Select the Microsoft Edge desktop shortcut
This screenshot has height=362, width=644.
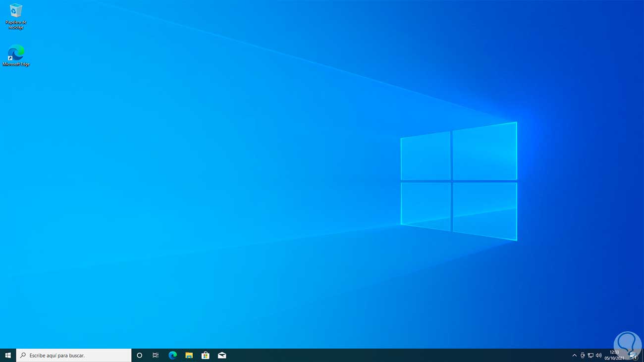[16, 55]
